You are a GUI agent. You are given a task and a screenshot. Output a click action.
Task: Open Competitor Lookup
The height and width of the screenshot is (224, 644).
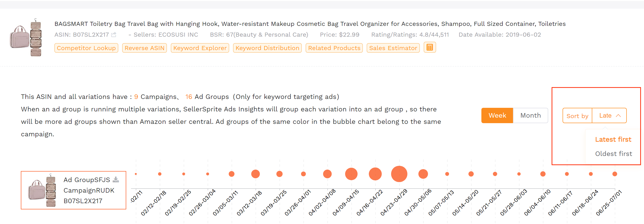click(86, 48)
